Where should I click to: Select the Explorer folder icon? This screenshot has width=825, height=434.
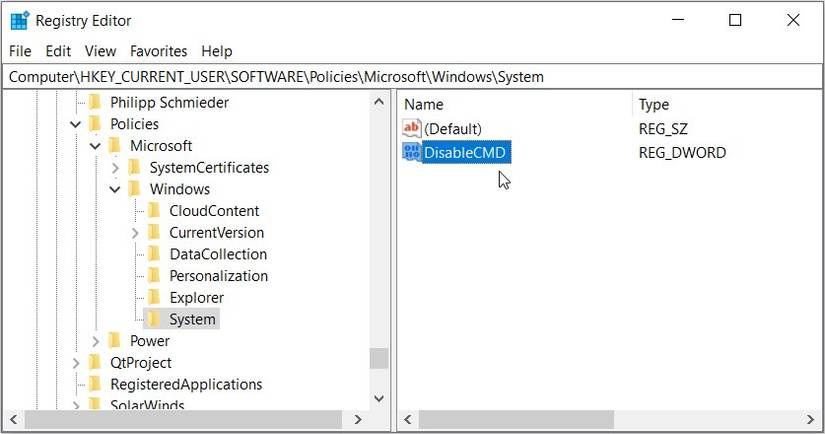click(154, 297)
